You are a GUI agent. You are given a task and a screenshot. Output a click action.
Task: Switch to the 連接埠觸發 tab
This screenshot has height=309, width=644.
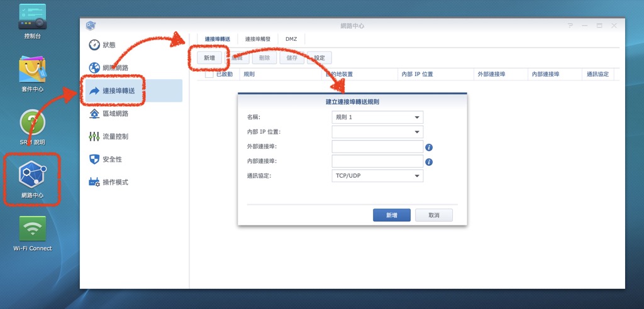click(258, 39)
